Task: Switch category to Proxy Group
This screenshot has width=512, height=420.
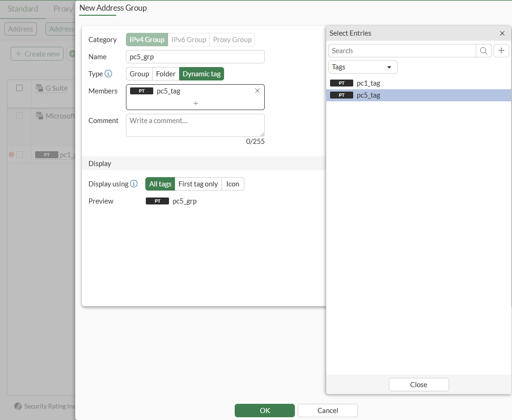Action: (232, 40)
